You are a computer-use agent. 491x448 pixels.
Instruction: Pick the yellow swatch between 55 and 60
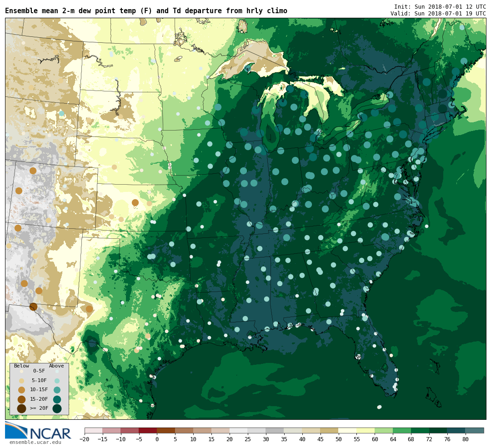(x=366, y=430)
